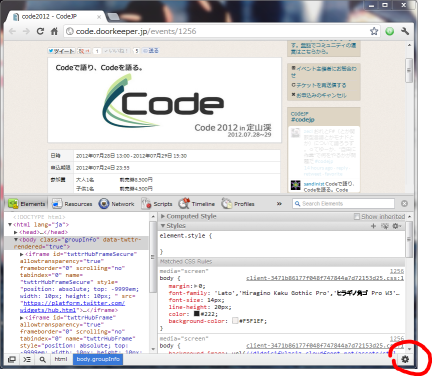
Task: Click the #F5F1EF background color swatch
Action: pyautogui.click(x=235, y=321)
